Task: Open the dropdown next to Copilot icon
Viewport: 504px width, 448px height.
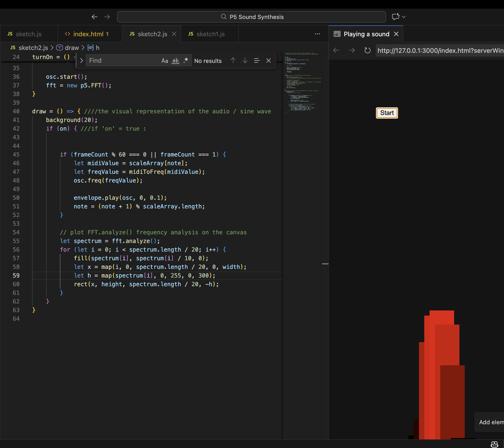Action: pos(404,17)
